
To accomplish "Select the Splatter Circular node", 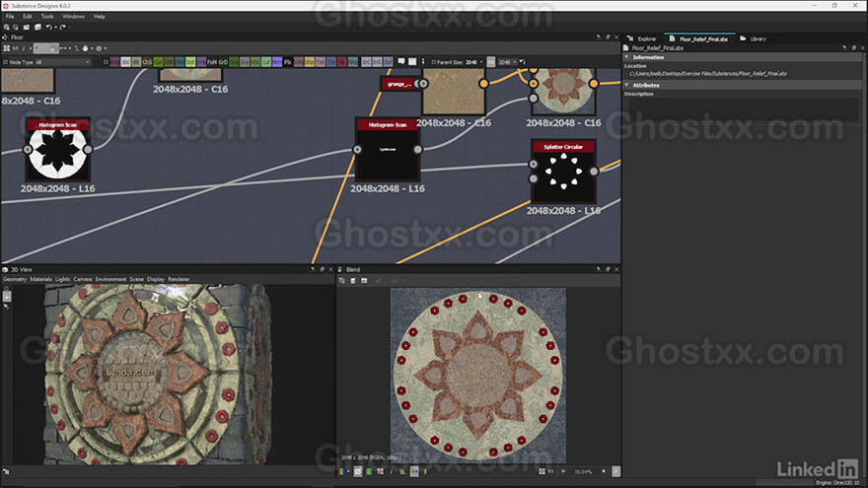I will 563,173.
